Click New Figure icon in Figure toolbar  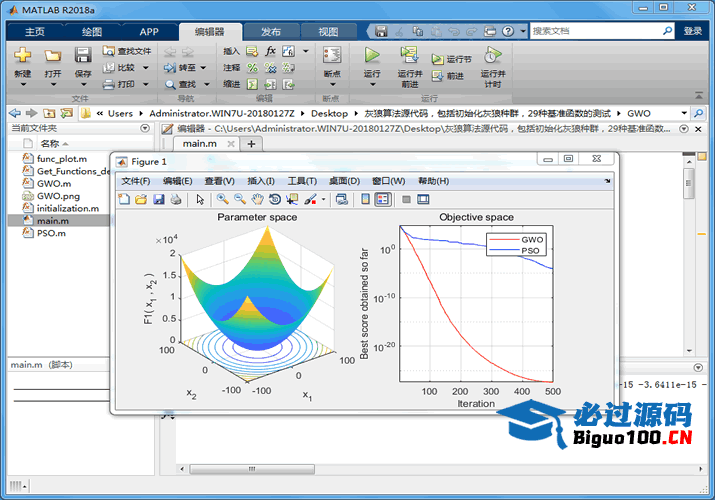pyautogui.click(x=124, y=199)
